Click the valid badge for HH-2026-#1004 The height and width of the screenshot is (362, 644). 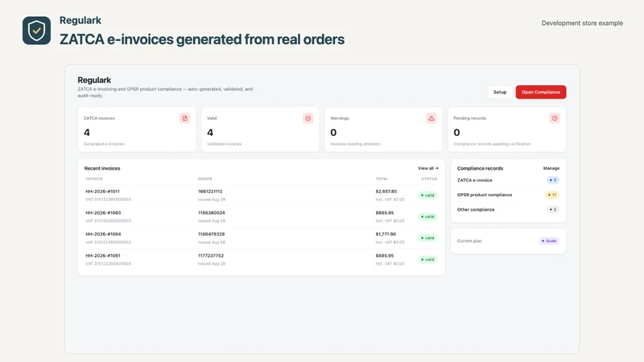click(427, 238)
